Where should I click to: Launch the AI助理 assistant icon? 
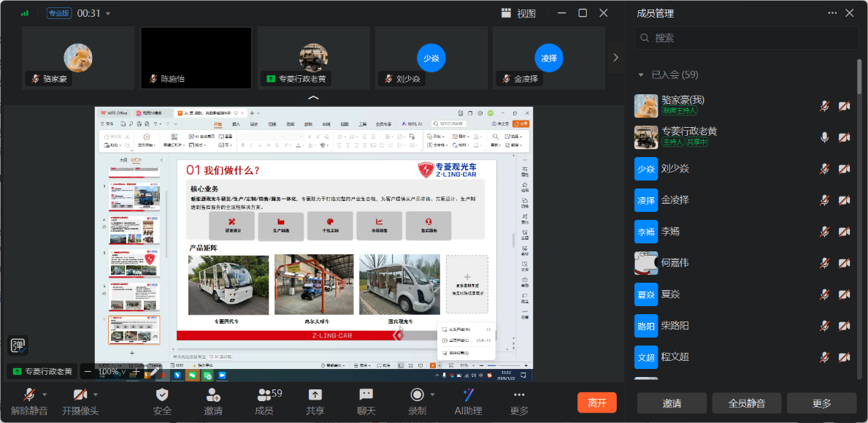coord(468,395)
